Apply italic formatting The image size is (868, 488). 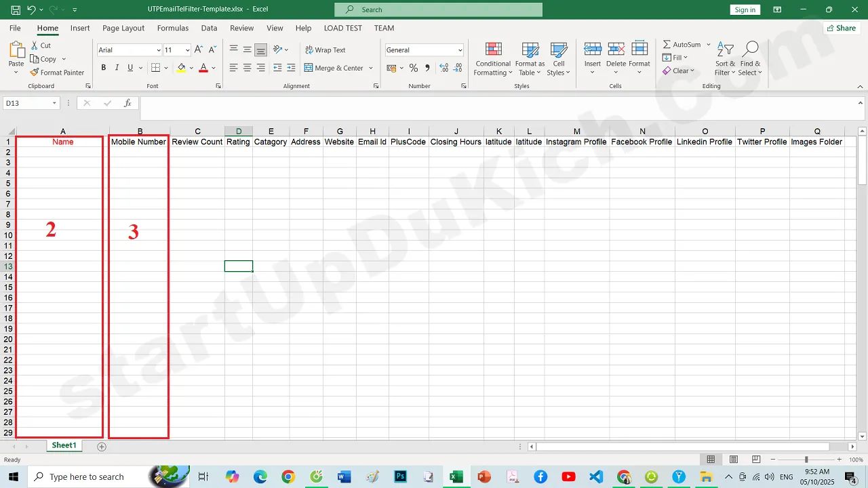pyautogui.click(x=116, y=68)
